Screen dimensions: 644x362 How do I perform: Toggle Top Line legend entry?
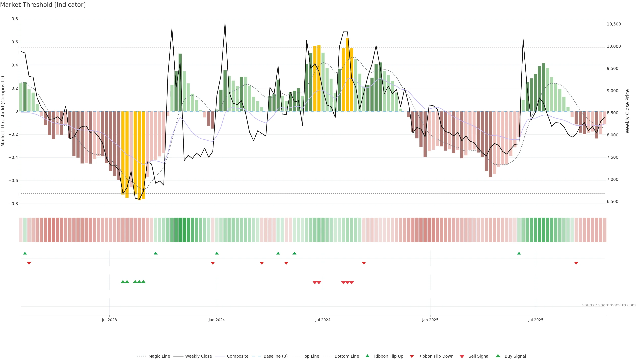click(311, 356)
